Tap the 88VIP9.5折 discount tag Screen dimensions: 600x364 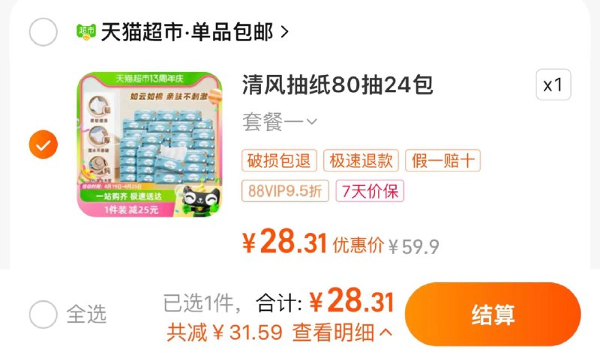tap(285, 190)
